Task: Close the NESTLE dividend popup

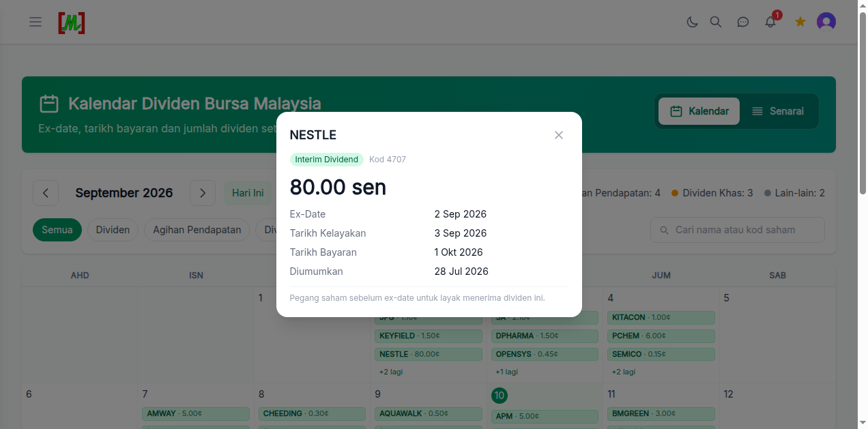Action: click(559, 135)
